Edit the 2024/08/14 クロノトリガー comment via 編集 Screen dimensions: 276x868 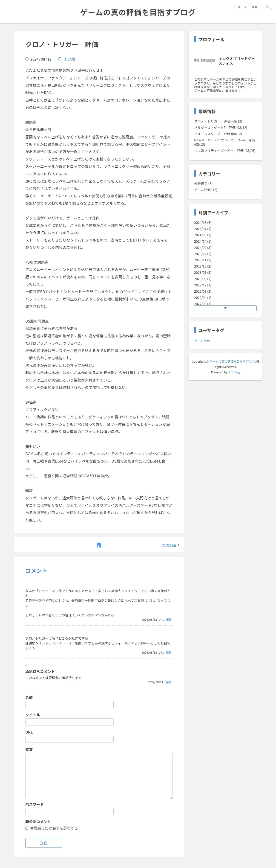(169, 652)
